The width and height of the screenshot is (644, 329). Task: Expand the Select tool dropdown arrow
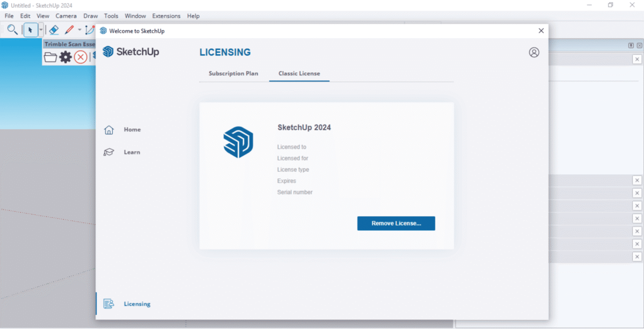pos(41,30)
